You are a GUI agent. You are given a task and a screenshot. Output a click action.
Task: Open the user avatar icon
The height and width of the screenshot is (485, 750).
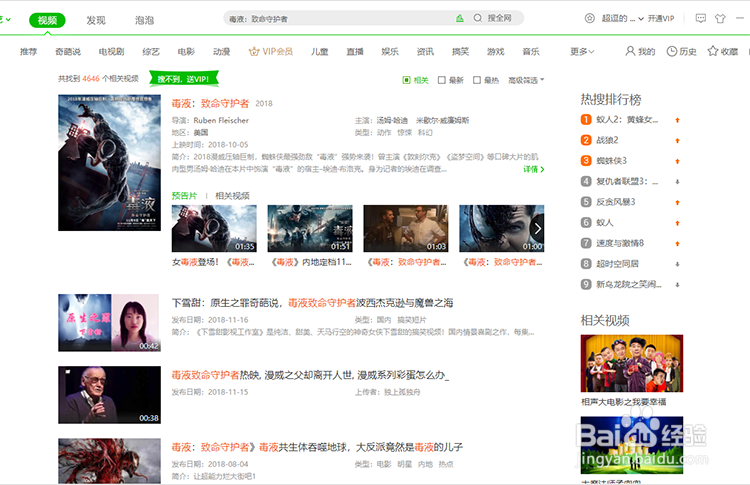click(x=590, y=18)
